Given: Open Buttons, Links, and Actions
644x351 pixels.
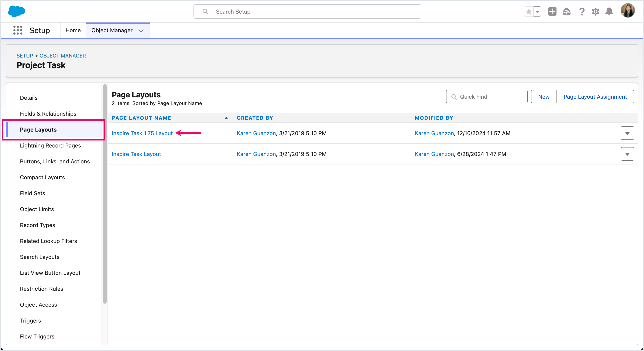Looking at the screenshot, I should click(55, 161).
